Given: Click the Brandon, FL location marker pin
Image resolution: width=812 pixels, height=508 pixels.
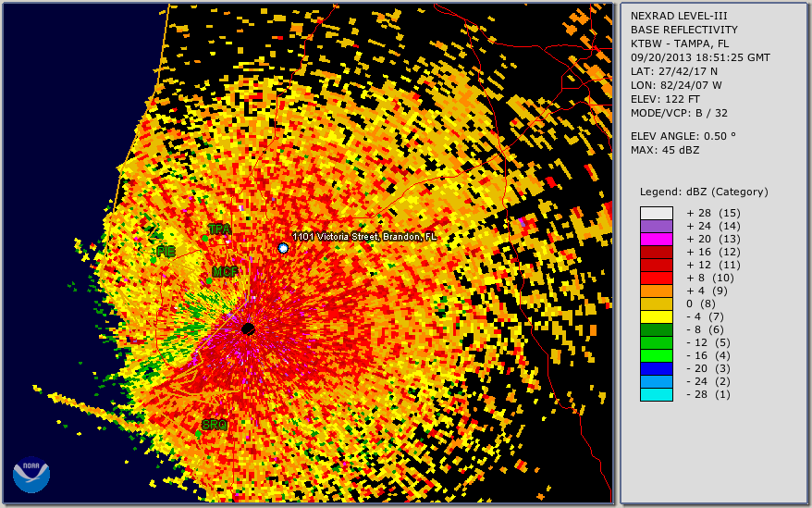Looking at the screenshot, I should tap(283, 248).
